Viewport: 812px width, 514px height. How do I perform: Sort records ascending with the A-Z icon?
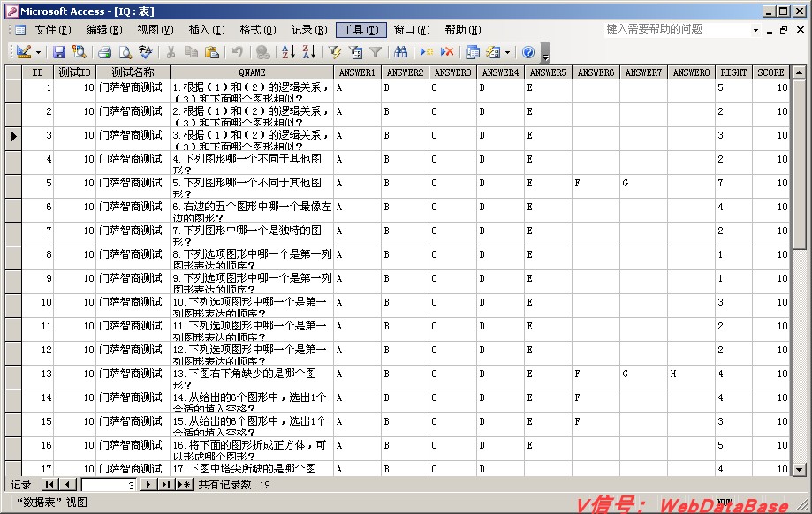point(288,52)
